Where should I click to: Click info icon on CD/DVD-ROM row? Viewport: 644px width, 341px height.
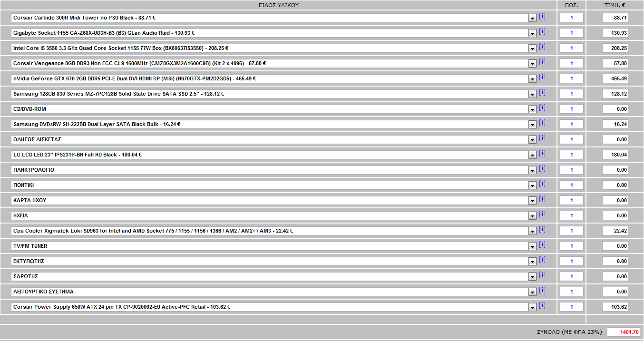542,108
